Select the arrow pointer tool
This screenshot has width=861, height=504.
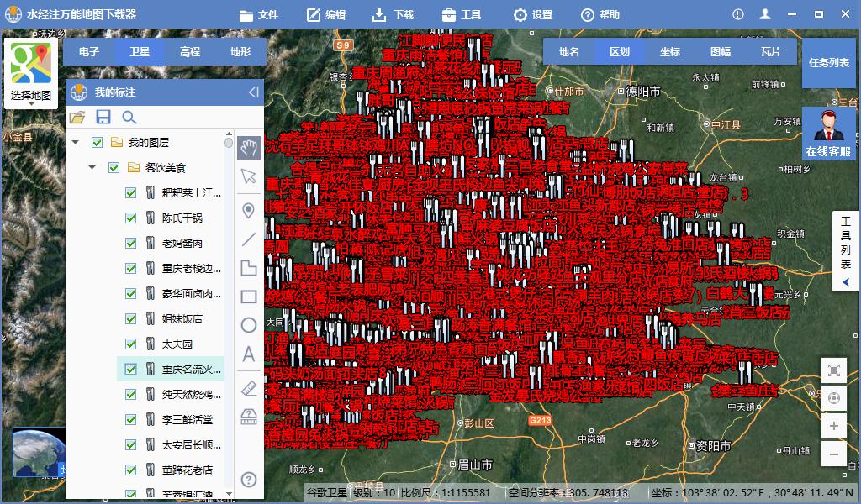[x=249, y=176]
